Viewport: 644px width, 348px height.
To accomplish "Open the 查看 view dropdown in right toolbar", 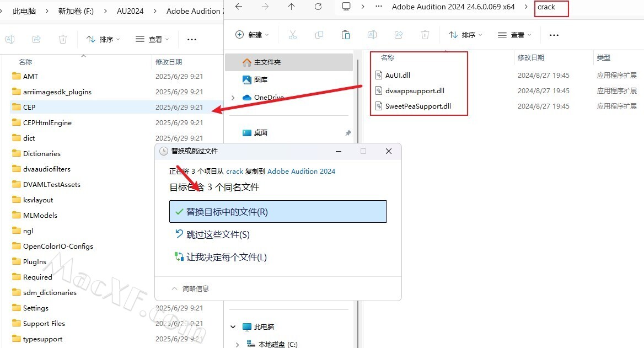I will [x=514, y=35].
